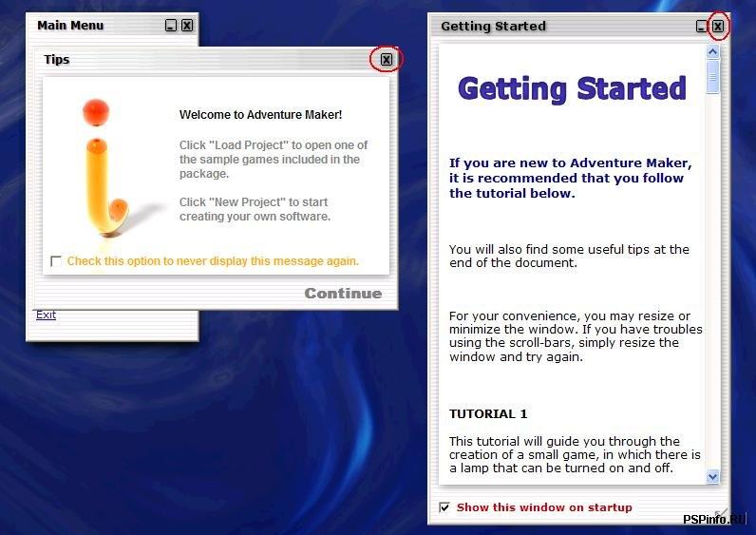Click the scroll down arrow in Getting Started
Viewport: 756px width, 535px height.
(713, 476)
